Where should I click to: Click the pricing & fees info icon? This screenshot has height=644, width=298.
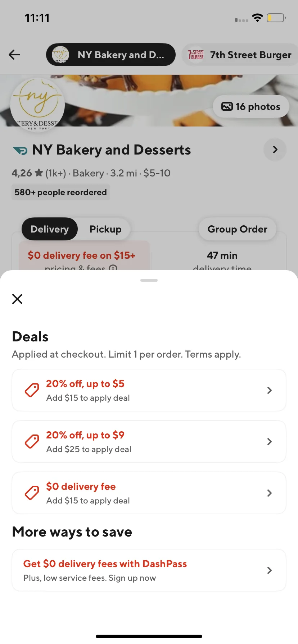click(x=113, y=267)
